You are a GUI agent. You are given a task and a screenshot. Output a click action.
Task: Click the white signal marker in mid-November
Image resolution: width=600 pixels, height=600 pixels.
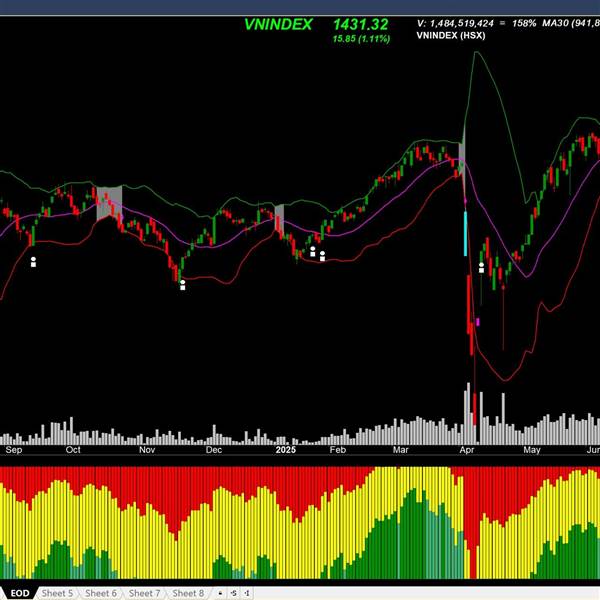tap(183, 285)
